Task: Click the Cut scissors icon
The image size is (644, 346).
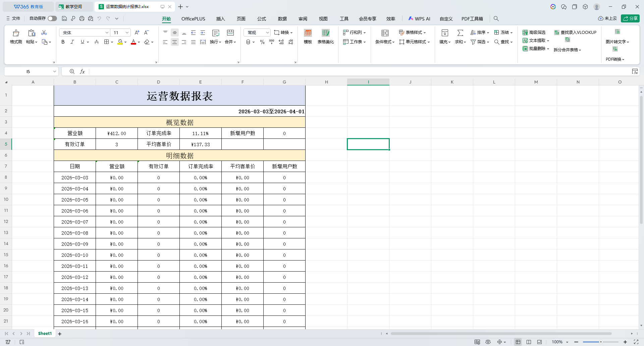Action: tap(44, 33)
